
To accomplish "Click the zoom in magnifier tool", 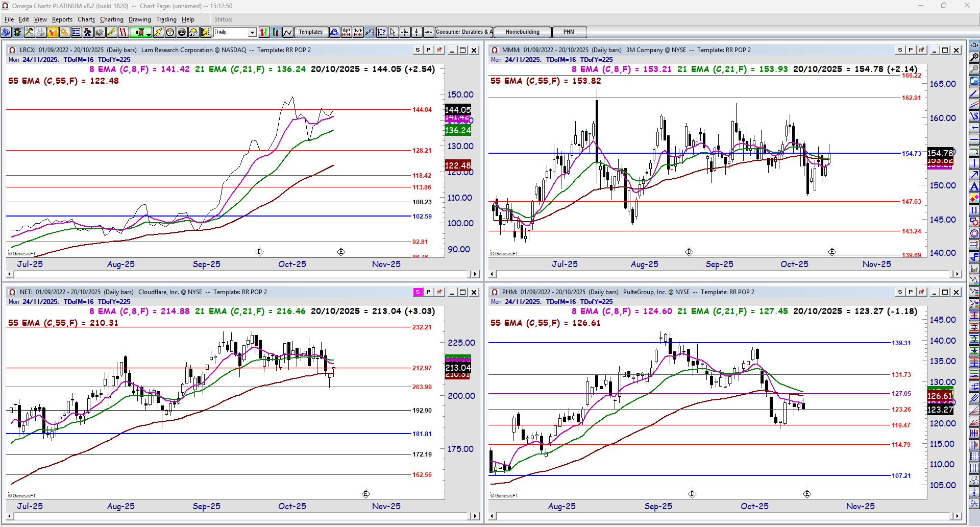I will [x=974, y=57].
